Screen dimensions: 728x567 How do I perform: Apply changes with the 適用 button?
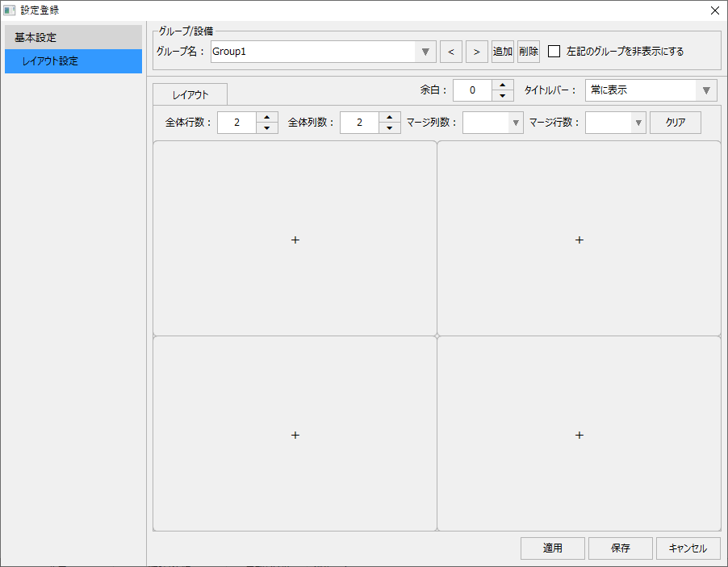[x=552, y=548]
